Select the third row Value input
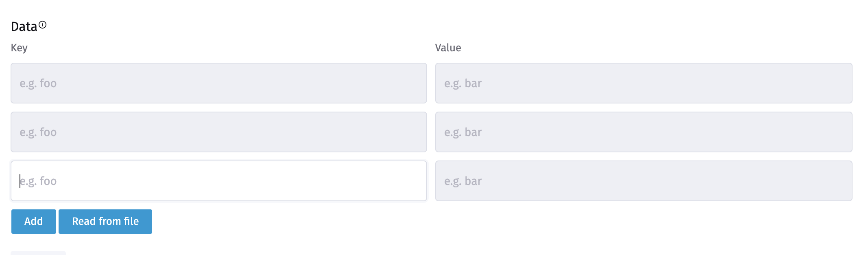868x255 pixels. click(x=643, y=181)
